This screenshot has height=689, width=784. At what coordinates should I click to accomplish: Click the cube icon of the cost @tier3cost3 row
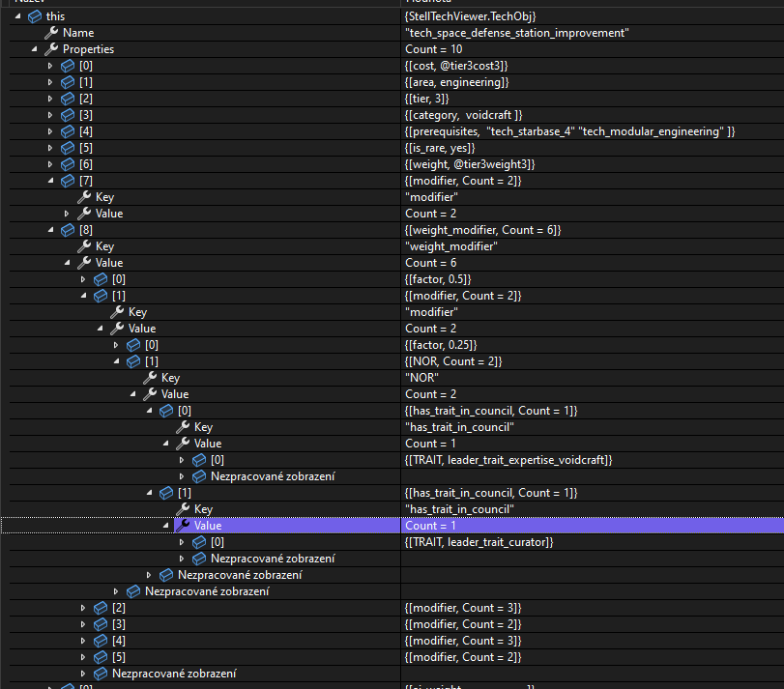tap(68, 66)
